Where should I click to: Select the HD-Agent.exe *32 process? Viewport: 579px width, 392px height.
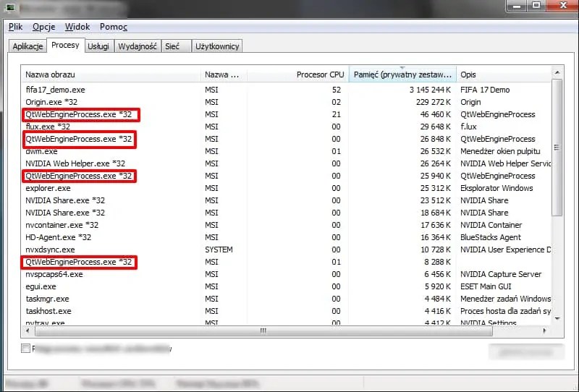(286, 237)
